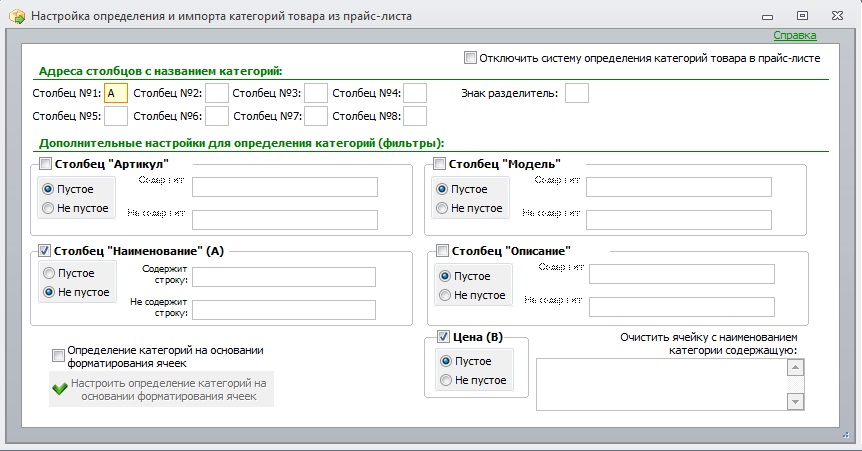This screenshot has width=862, height=451.
Task: Click the text area scroll up arrow
Action: pos(795,367)
